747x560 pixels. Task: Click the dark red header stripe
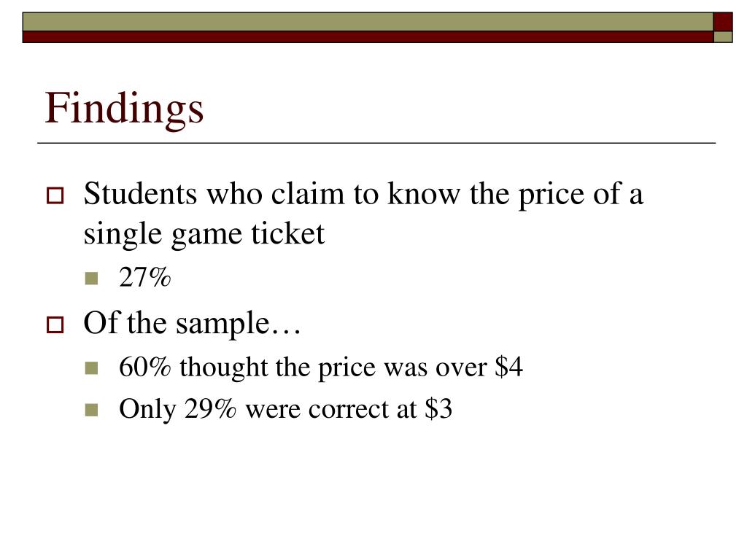tap(368, 36)
